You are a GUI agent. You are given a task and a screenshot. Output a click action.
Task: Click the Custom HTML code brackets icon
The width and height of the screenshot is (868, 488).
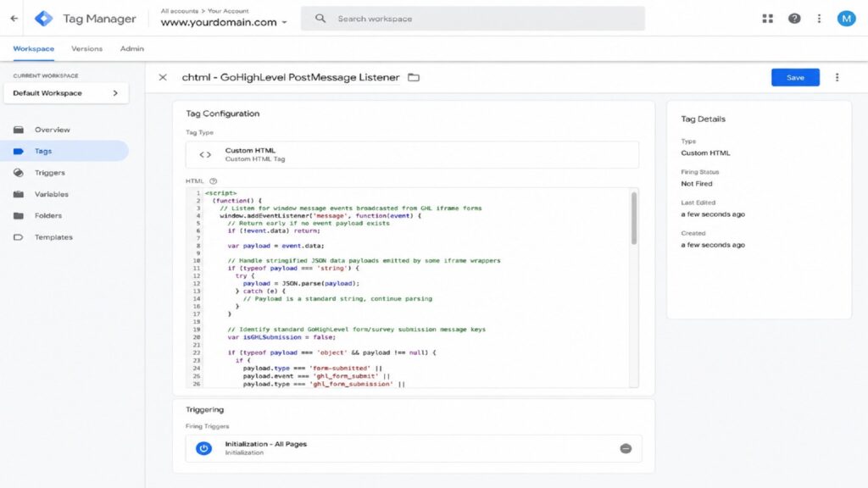pos(205,154)
